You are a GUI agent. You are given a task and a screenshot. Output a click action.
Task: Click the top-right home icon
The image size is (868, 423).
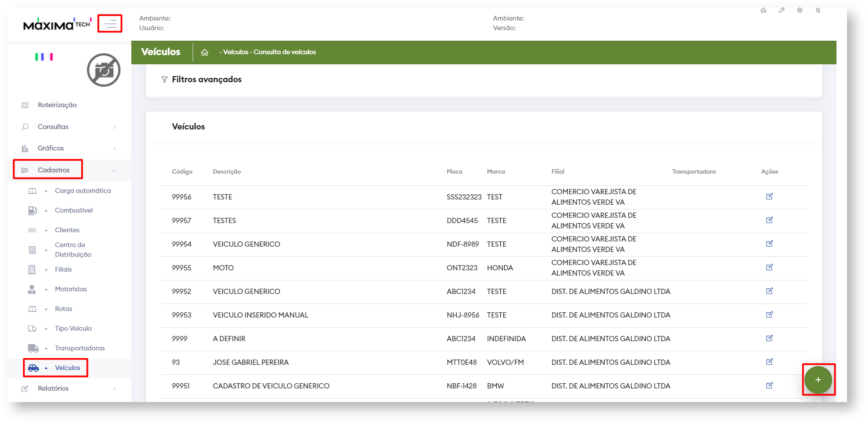763,10
